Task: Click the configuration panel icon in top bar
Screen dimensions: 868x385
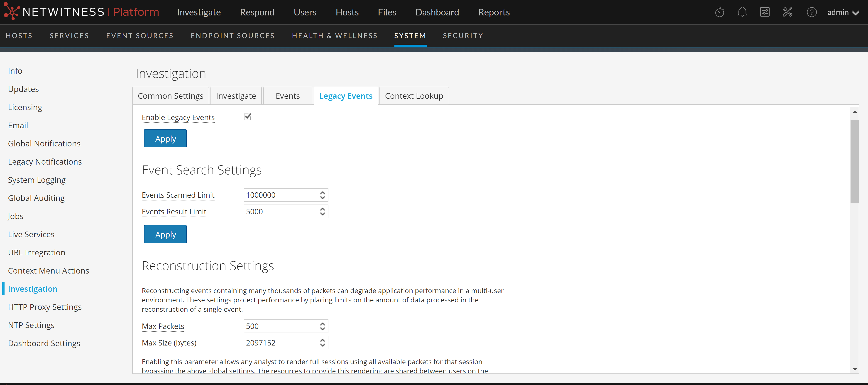Action: (765, 12)
